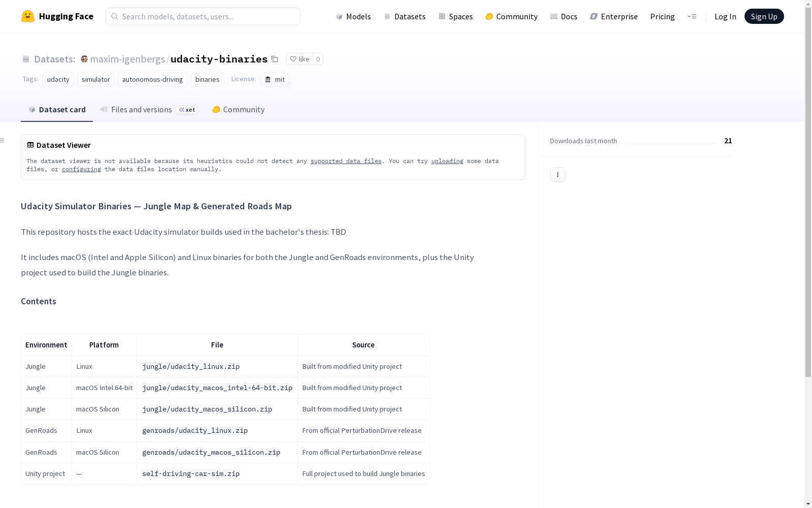The image size is (812, 508).
Task: Open Docs in the navigation bar
Action: coord(564,16)
